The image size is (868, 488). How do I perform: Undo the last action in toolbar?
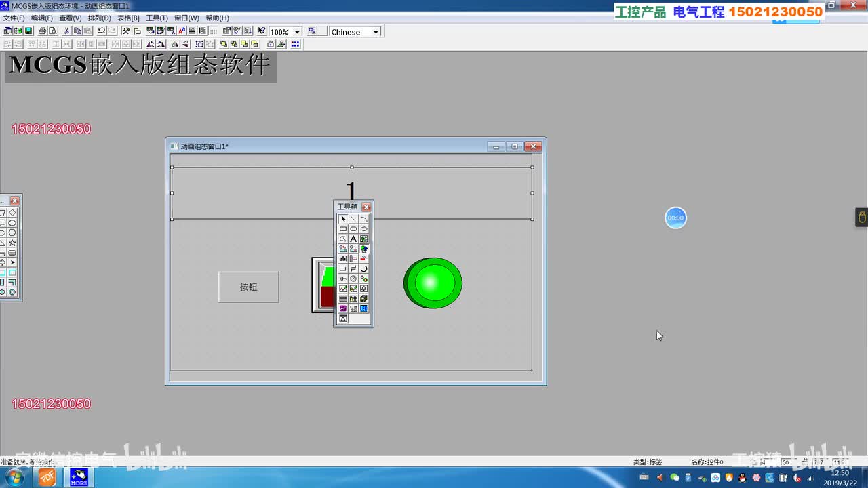point(101,31)
